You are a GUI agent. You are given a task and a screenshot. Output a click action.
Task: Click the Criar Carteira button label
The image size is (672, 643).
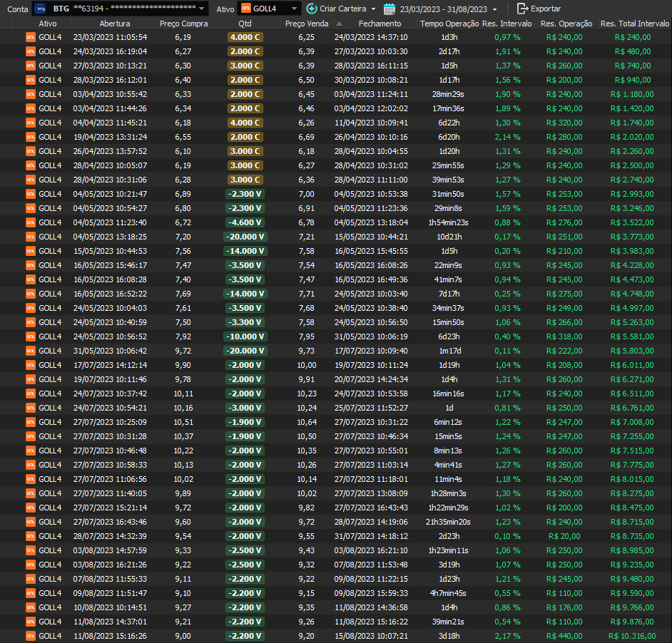coord(343,9)
